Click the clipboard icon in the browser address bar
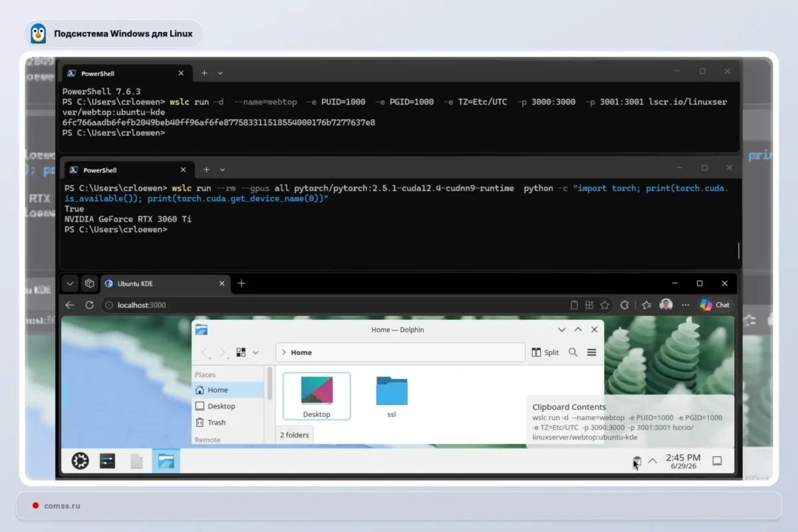Viewport: 798px width, 532px height. coord(575,305)
